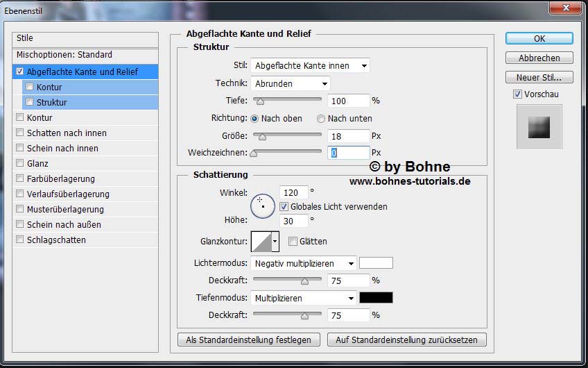Open the Stil dropdown Abgeflachte Kante innen
588x368 pixels.
310,65
